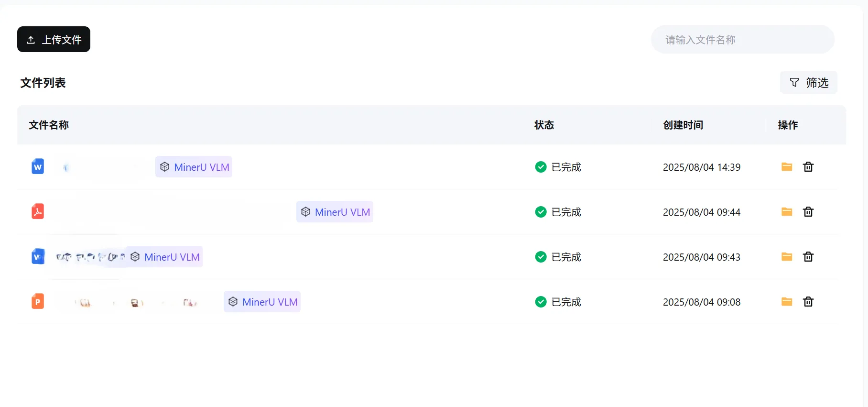This screenshot has width=868, height=407.
Task: Open folder for the 14:39 file
Action: click(x=786, y=167)
